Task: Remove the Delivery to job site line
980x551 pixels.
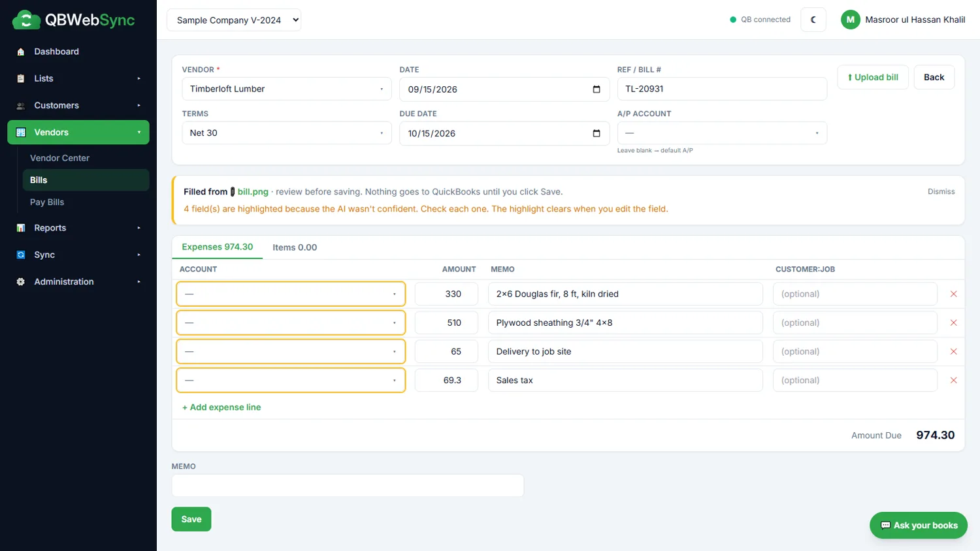Action: point(953,351)
